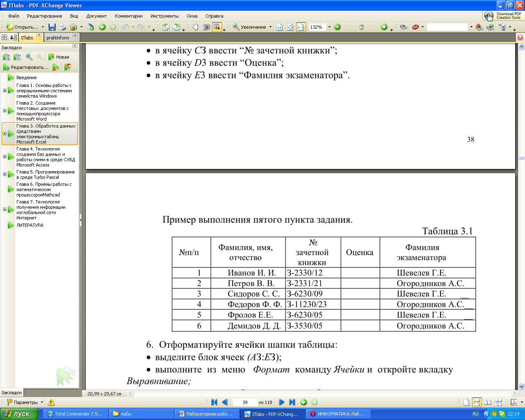Open the Редактирование menu
The width and height of the screenshot is (525, 420).
point(45,16)
